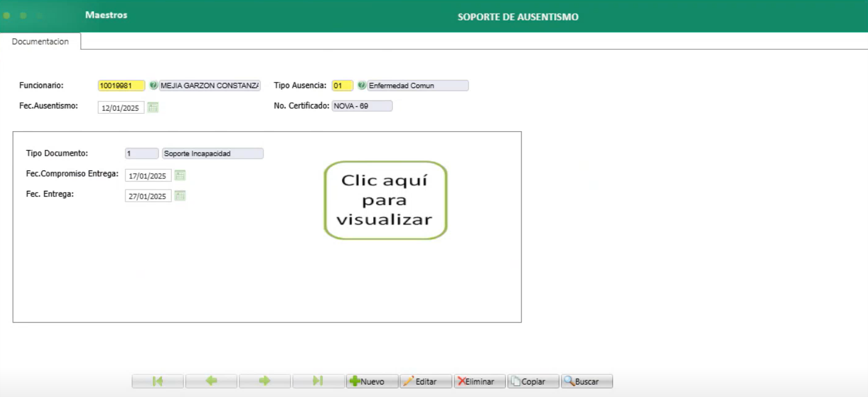Click 'Clic aquí para visualizar' to preview document
Screen dimensions: 868x397
click(385, 200)
